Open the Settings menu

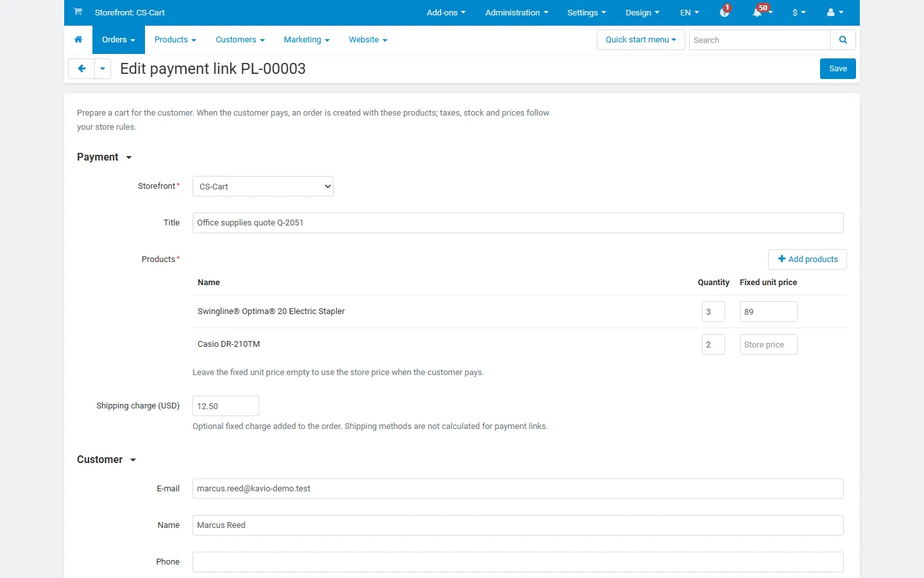(586, 12)
